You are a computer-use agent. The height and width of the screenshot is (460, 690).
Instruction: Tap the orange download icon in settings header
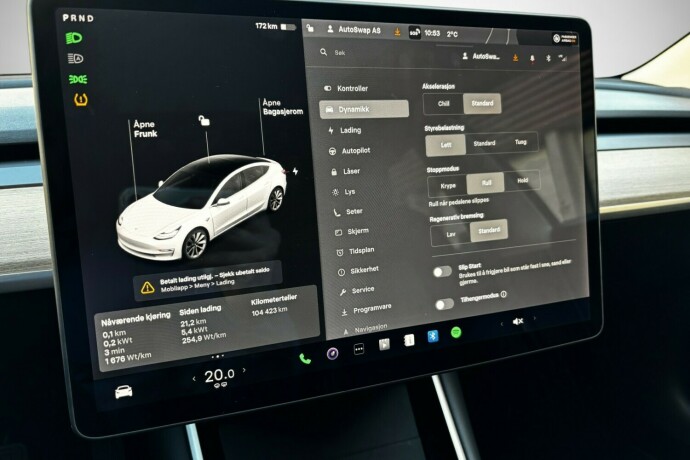(x=515, y=58)
